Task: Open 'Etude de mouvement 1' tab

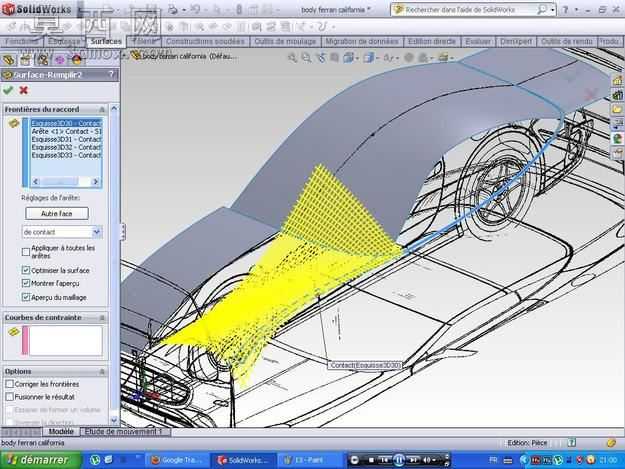Action: (x=124, y=432)
